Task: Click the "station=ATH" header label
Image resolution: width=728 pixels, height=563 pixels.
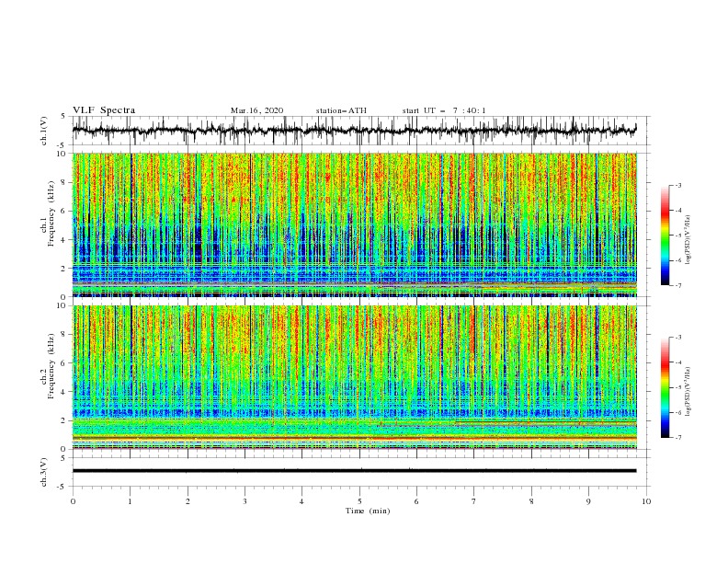Action: point(341,110)
